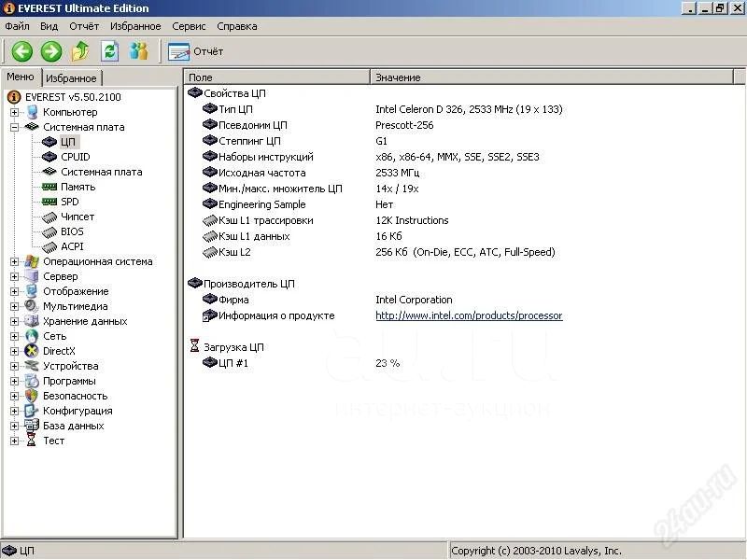Open the users icon in toolbar
Screen dimensions: 747x560
[138, 51]
